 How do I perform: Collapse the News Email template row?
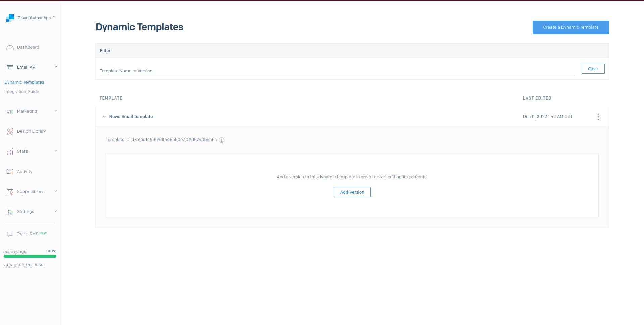point(104,117)
